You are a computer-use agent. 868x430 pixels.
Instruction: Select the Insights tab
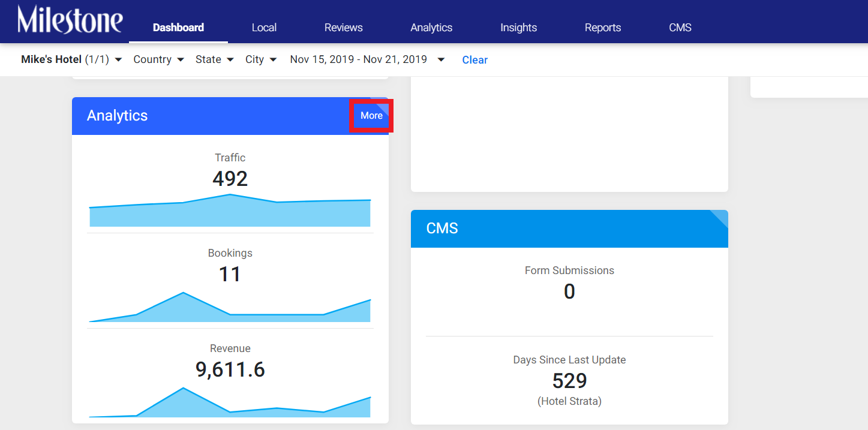point(519,28)
